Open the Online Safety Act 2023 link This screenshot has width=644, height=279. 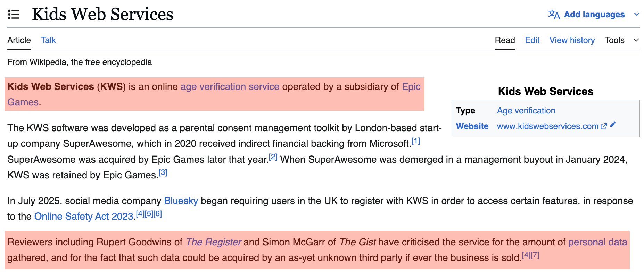tap(84, 217)
